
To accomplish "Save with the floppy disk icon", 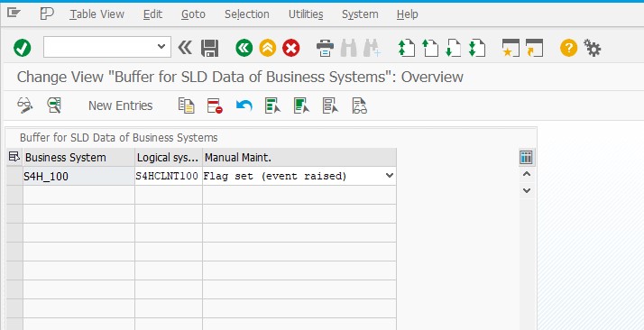I will click(x=209, y=48).
